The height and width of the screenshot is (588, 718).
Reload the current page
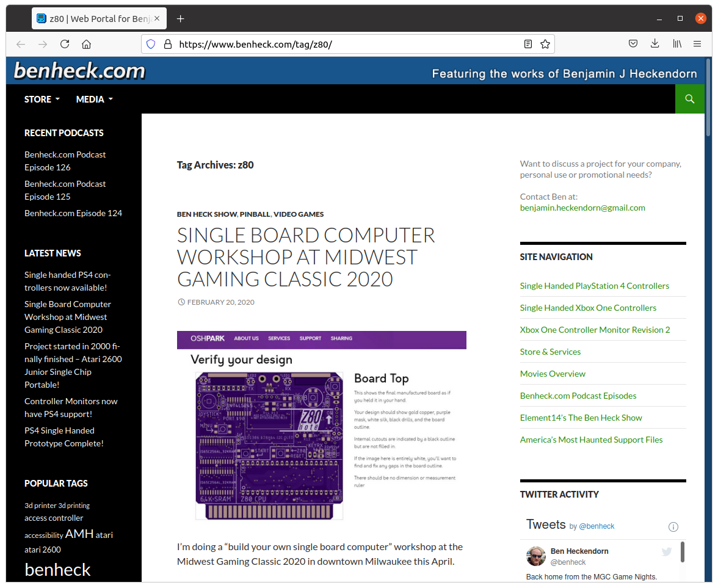coord(65,44)
